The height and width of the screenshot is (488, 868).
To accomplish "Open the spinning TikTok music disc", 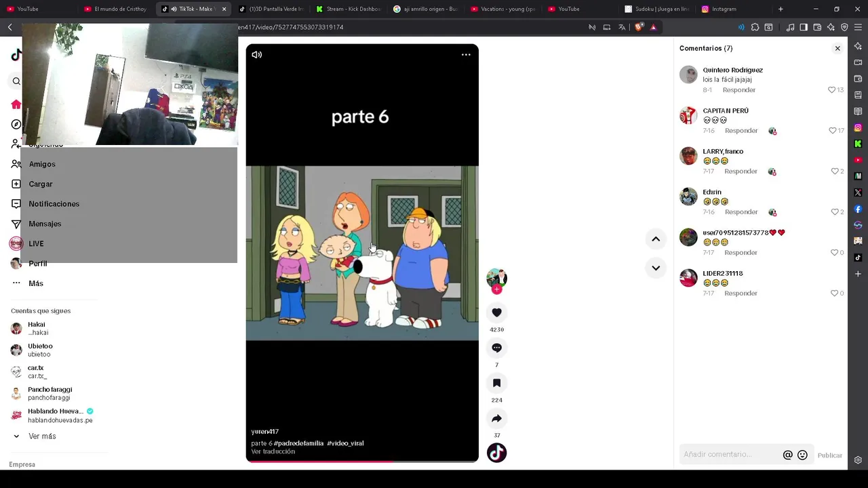I will 496,453.
